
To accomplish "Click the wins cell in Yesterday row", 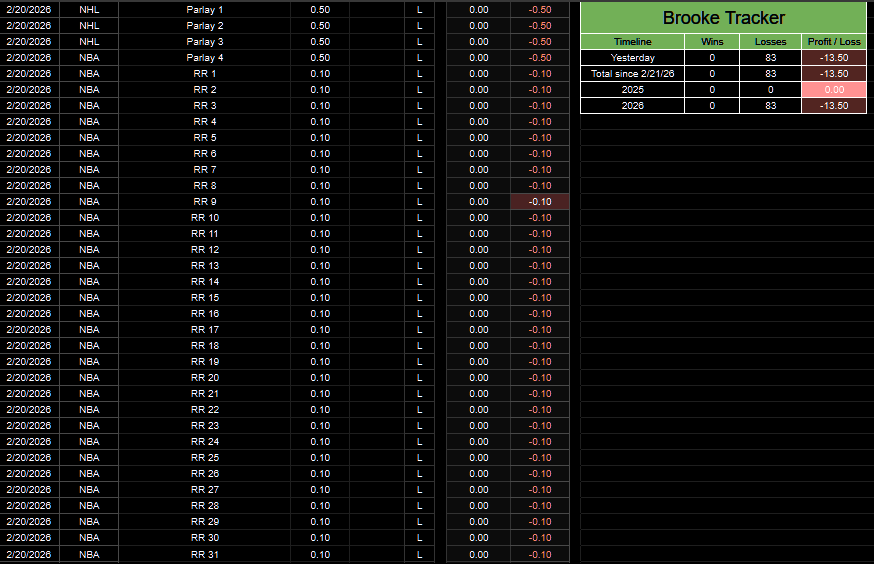I will pos(712,58).
